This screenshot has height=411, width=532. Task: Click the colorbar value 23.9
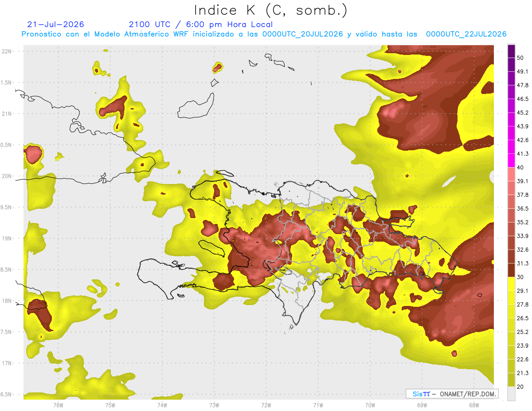point(523,346)
